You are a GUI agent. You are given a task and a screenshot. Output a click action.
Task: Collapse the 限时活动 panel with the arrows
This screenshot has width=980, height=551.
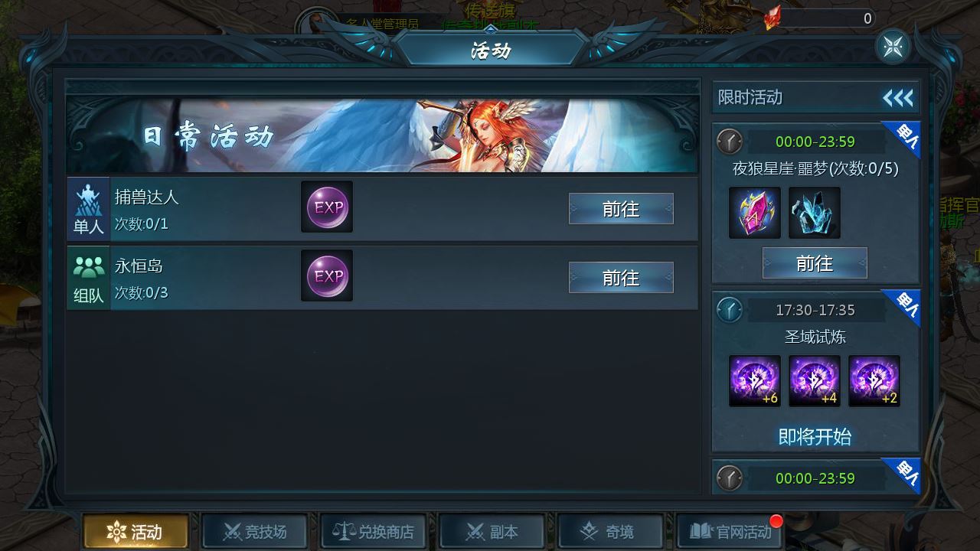tap(897, 98)
